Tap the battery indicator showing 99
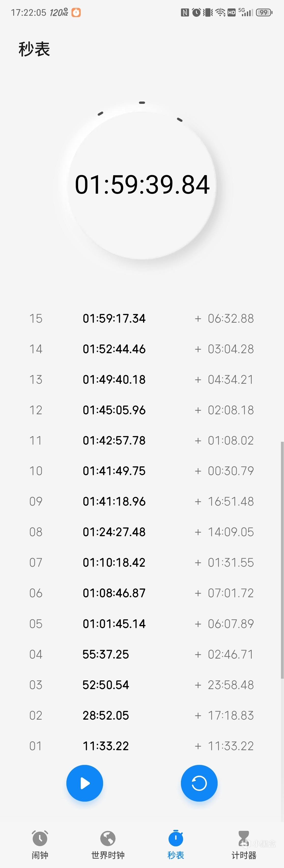The height and width of the screenshot is (868, 284). 264,12
